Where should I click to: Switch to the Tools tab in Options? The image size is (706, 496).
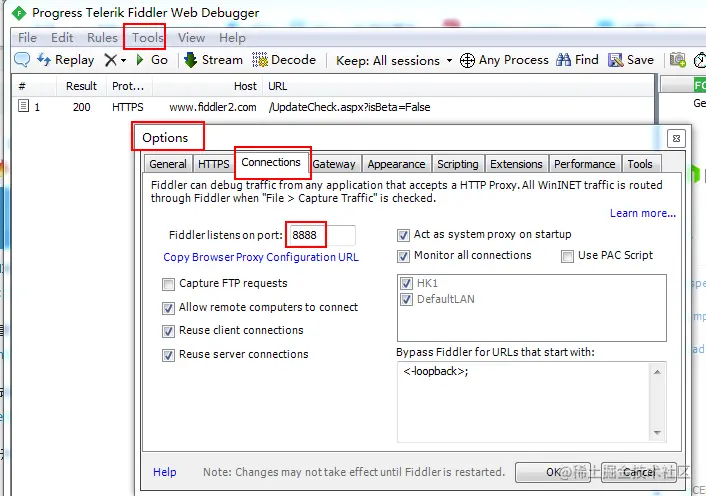click(640, 164)
